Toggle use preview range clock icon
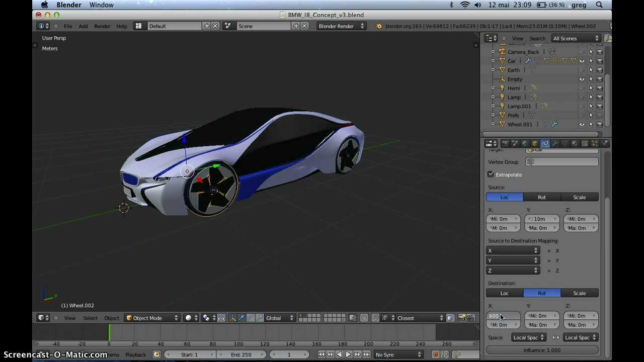 click(x=156, y=355)
